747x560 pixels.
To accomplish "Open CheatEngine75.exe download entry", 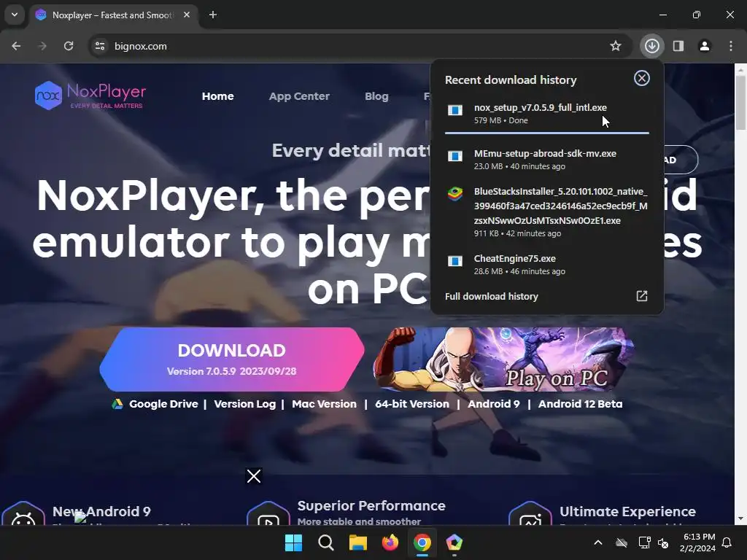I will point(547,264).
